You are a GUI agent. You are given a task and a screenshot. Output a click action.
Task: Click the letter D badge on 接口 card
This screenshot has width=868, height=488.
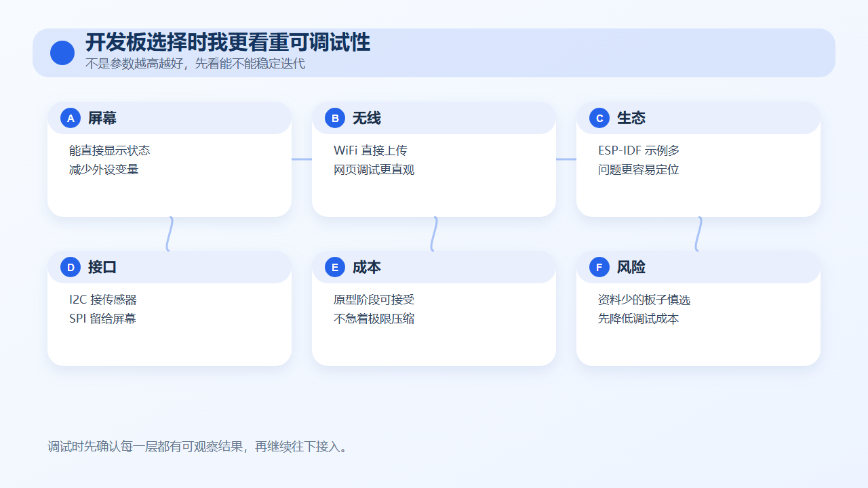coord(71,267)
